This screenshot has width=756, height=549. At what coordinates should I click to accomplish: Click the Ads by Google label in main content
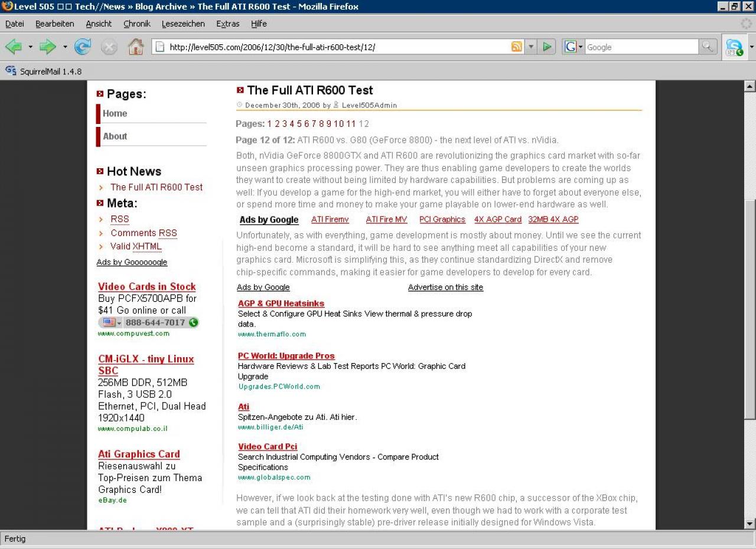click(263, 287)
